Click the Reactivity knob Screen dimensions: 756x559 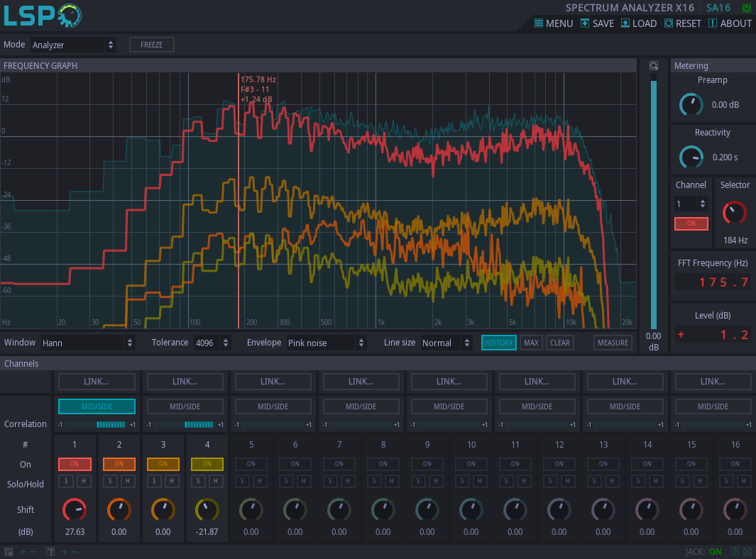coord(691,157)
